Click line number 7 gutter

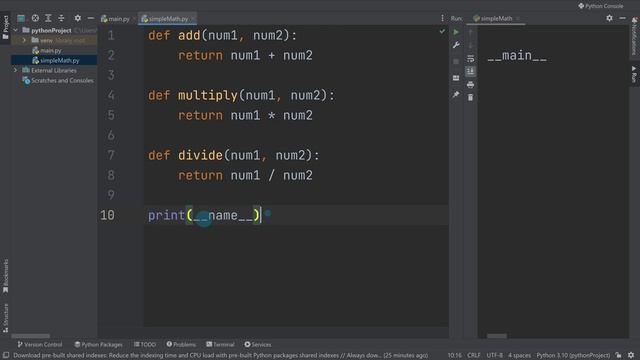[111, 155]
